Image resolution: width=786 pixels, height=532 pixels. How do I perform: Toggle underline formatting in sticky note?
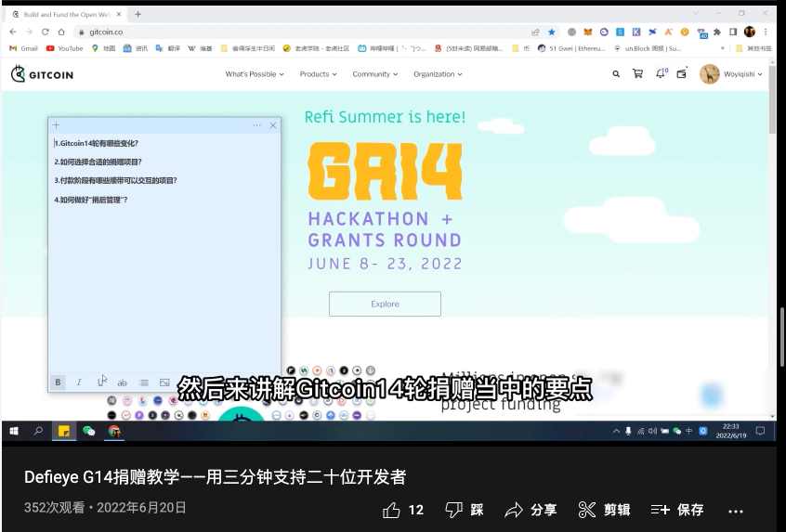point(101,383)
